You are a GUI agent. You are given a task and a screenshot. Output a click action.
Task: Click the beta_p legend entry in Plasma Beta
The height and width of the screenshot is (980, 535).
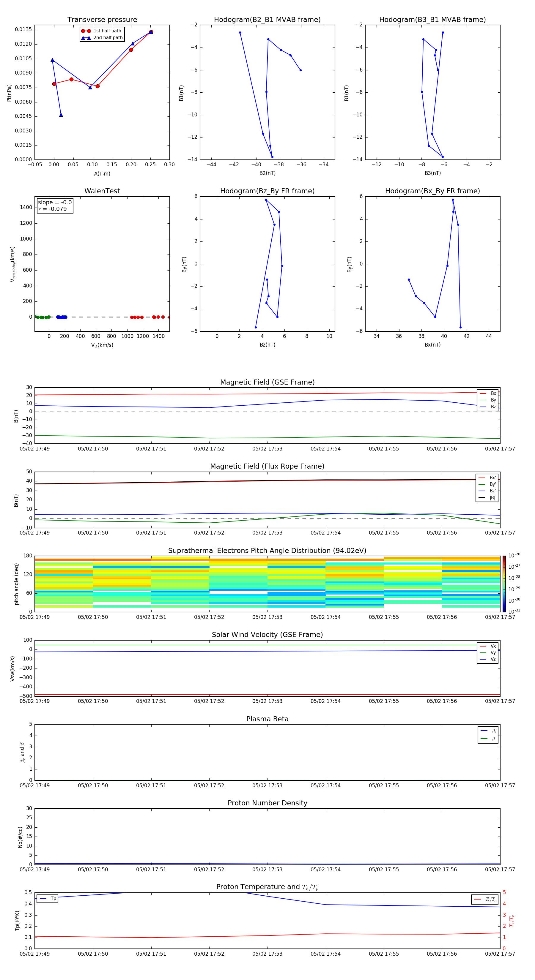click(x=488, y=731)
